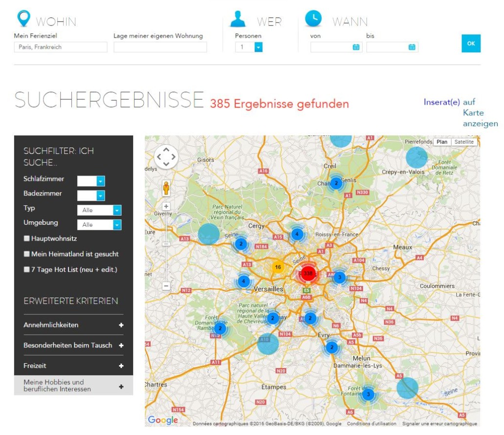Zoom in with the map plus button
504x435 pixels.
point(166,206)
